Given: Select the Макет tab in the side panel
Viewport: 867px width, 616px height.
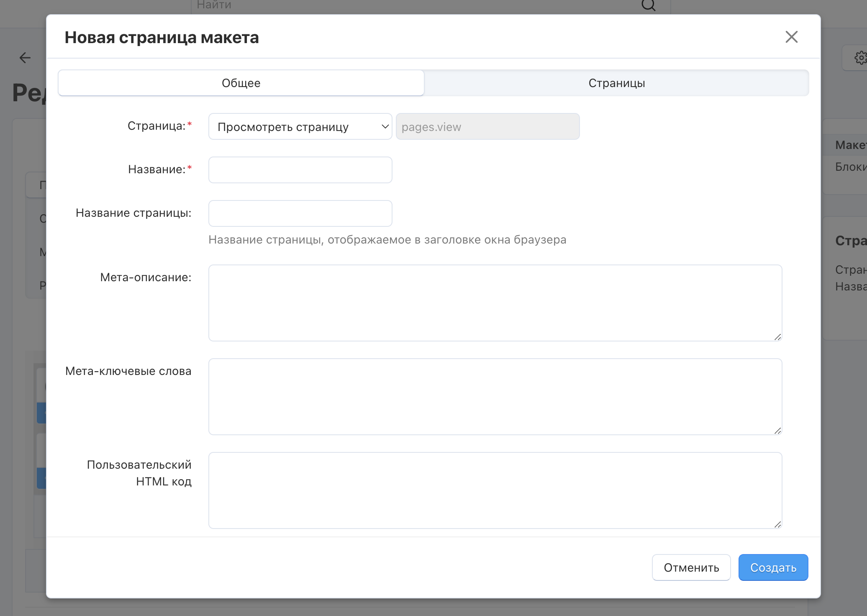Looking at the screenshot, I should (850, 145).
